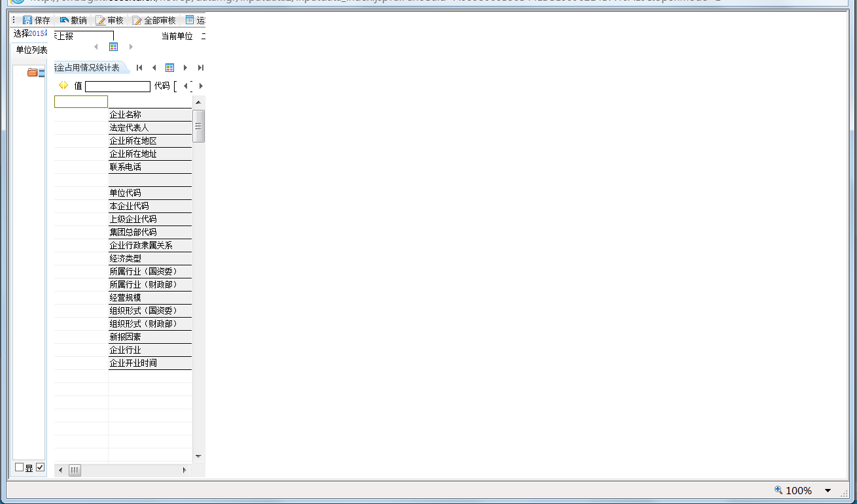Click the 企业所在地址 row label
Screen dimensions: 857x504
point(150,154)
